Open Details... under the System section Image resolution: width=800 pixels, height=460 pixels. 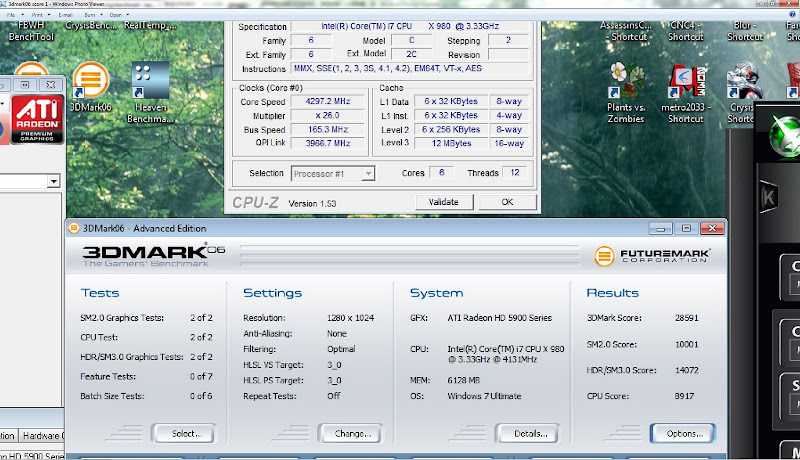(x=526, y=434)
